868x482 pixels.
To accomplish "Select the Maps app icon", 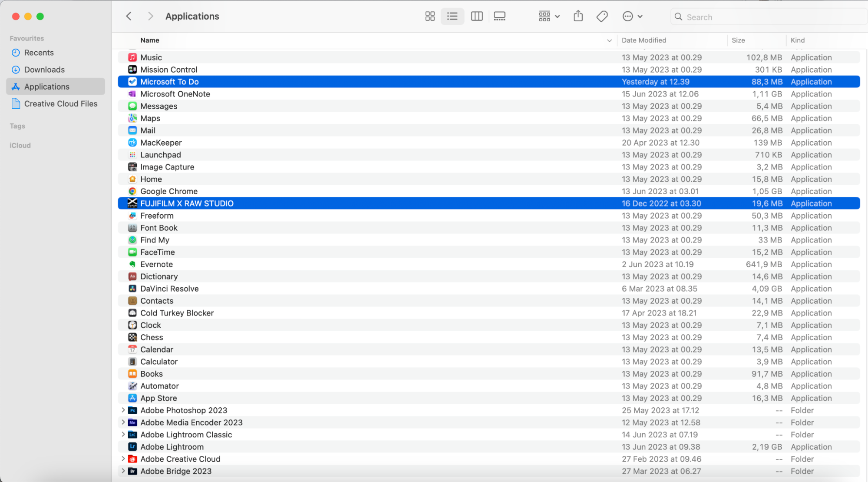I will (132, 118).
